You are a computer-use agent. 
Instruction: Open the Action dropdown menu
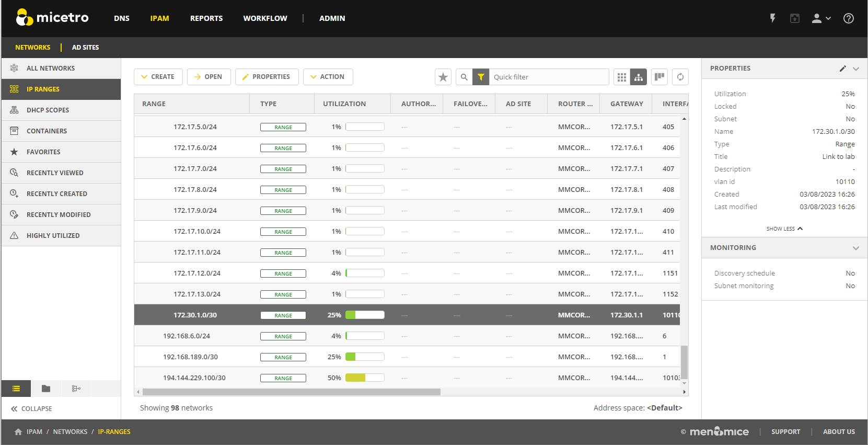pos(328,77)
